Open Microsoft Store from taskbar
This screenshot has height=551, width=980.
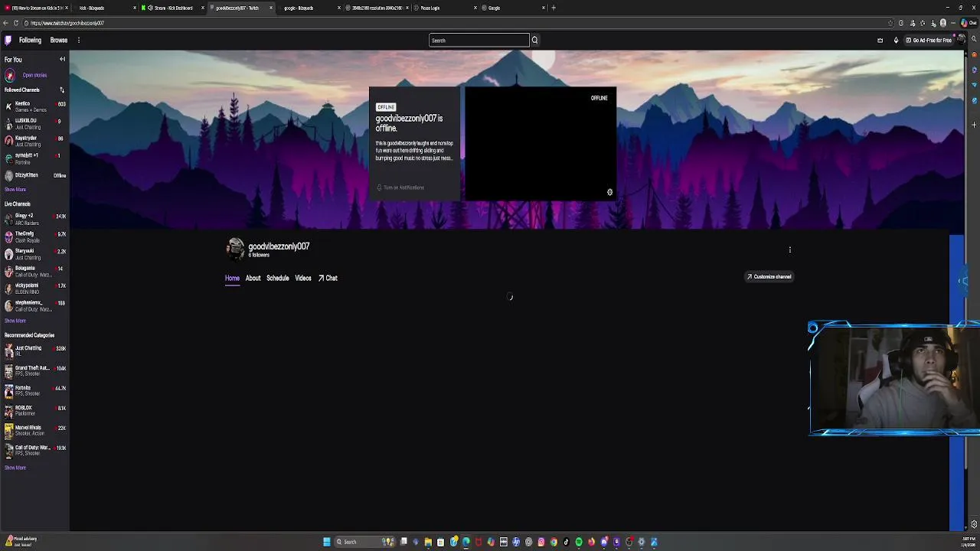coord(440,542)
